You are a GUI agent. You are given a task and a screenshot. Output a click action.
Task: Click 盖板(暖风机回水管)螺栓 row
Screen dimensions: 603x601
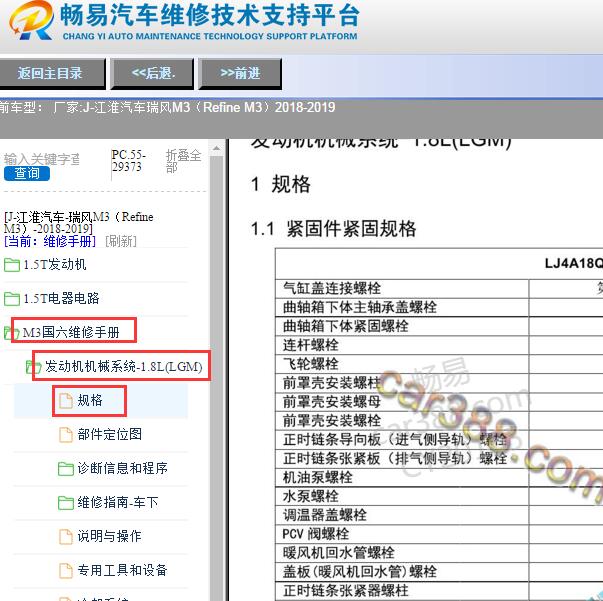click(x=439, y=571)
